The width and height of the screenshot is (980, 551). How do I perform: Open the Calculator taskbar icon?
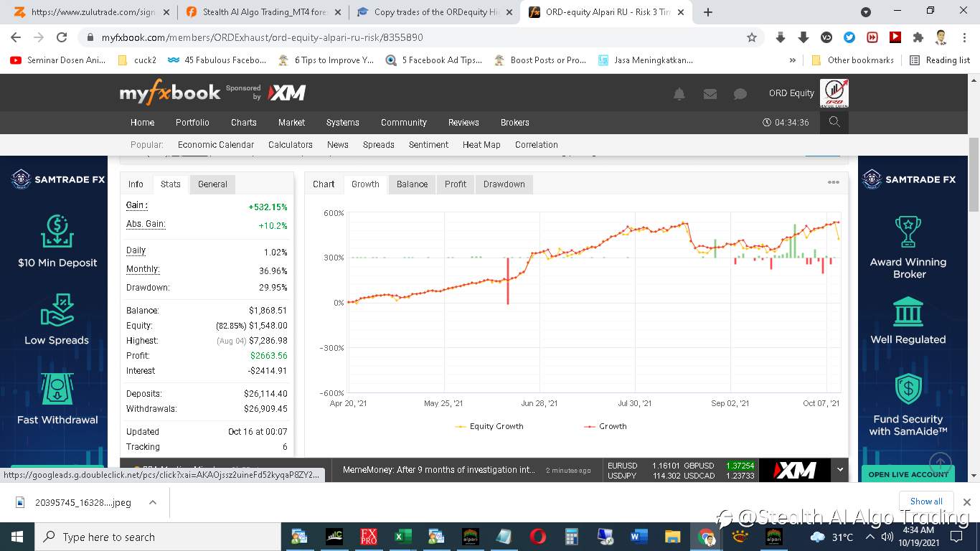(x=571, y=537)
